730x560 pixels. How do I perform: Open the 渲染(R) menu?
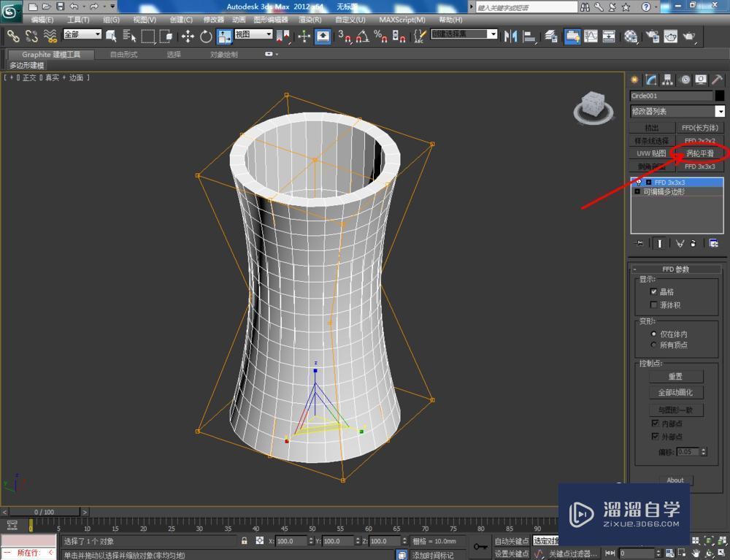310,20
